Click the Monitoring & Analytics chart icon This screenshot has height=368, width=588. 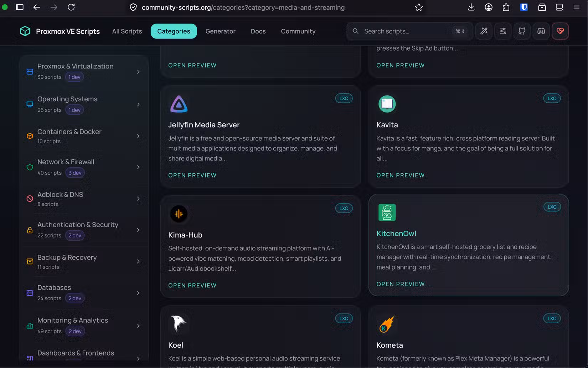[x=30, y=326]
